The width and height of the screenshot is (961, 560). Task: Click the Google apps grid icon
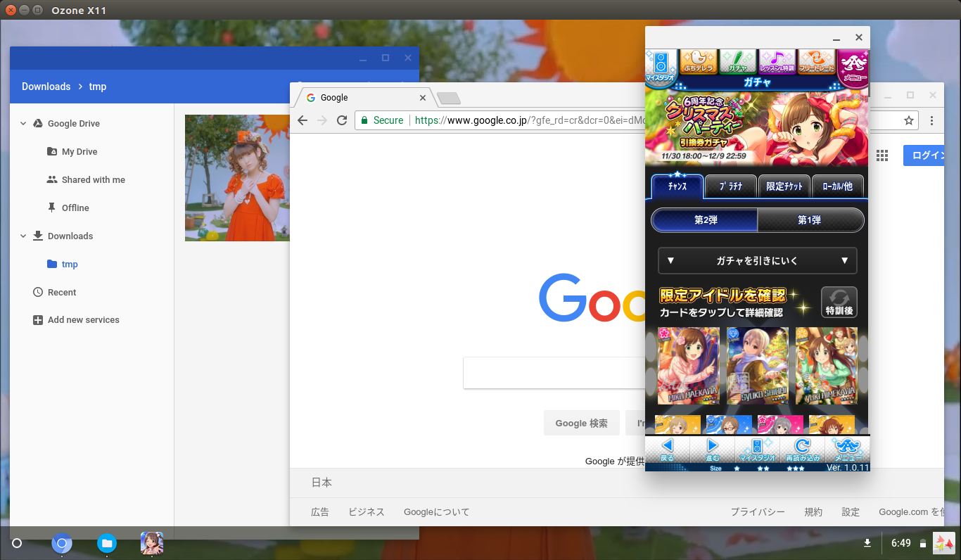pyautogui.click(x=882, y=155)
